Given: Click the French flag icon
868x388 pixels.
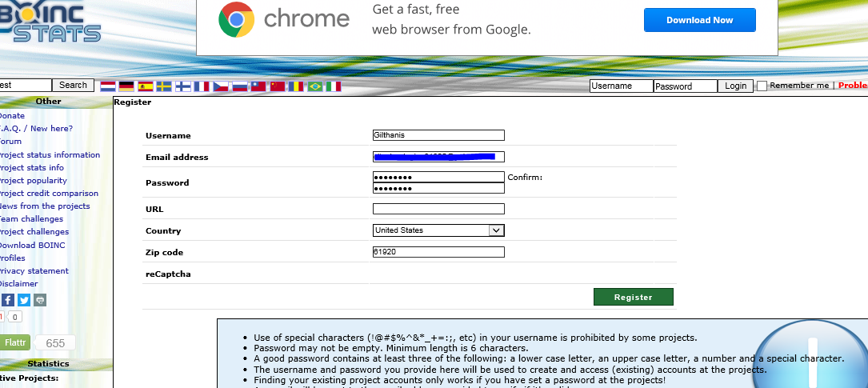Looking at the screenshot, I should point(202,86).
